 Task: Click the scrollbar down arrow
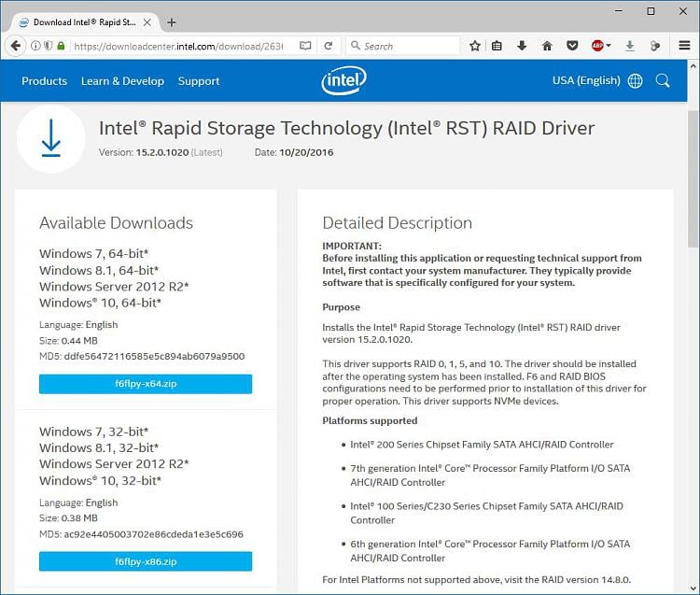pyautogui.click(x=693, y=588)
